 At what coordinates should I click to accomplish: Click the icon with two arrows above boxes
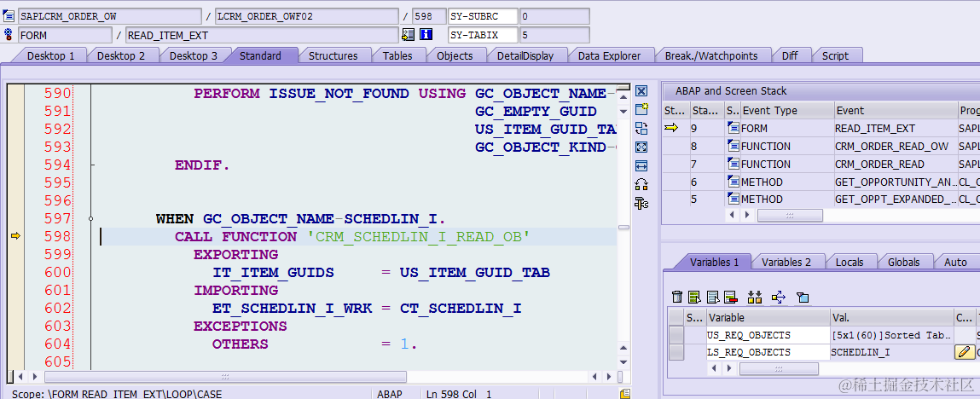(x=755, y=298)
